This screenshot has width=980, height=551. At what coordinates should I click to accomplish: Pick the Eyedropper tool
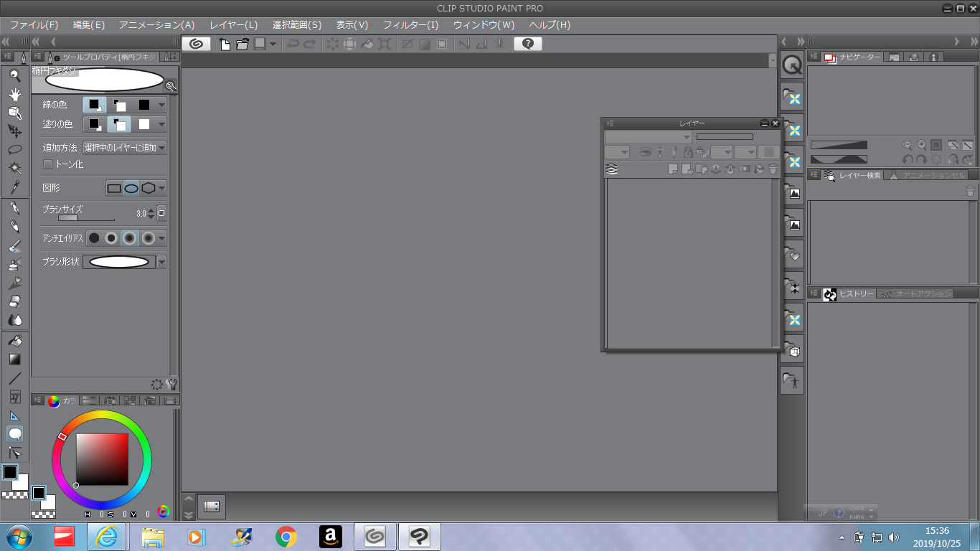[x=14, y=187]
